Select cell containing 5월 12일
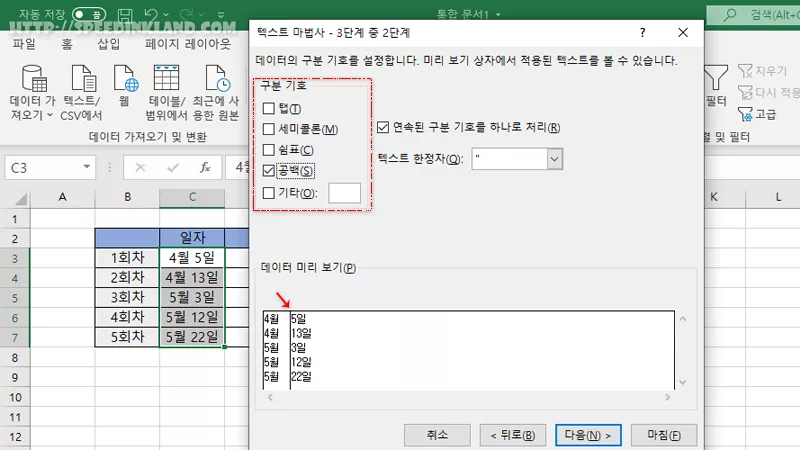800x450 pixels. (192, 317)
